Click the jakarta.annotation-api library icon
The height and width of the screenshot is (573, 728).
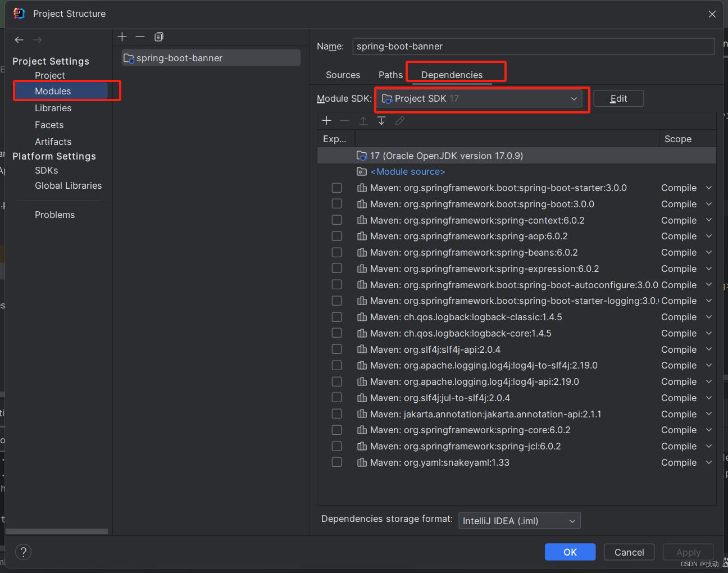[362, 414]
